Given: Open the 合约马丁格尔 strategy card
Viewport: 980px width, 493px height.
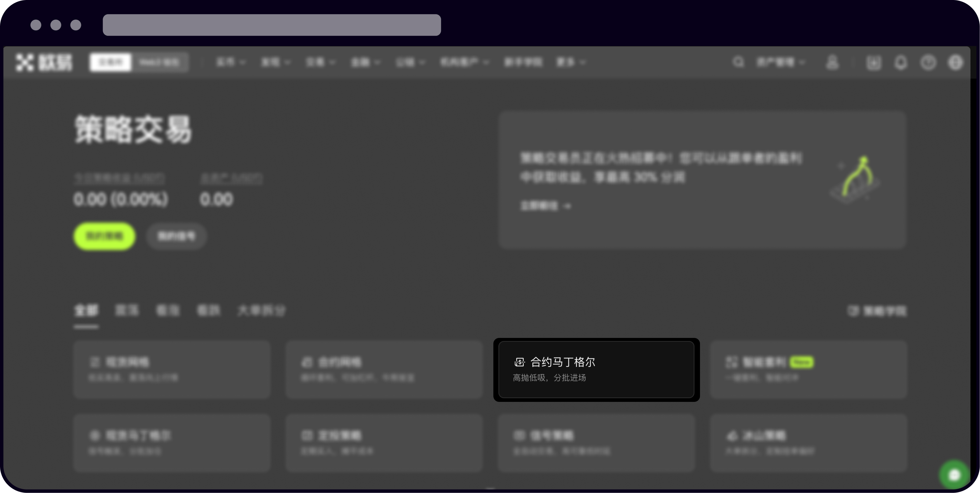Looking at the screenshot, I should pyautogui.click(x=596, y=369).
